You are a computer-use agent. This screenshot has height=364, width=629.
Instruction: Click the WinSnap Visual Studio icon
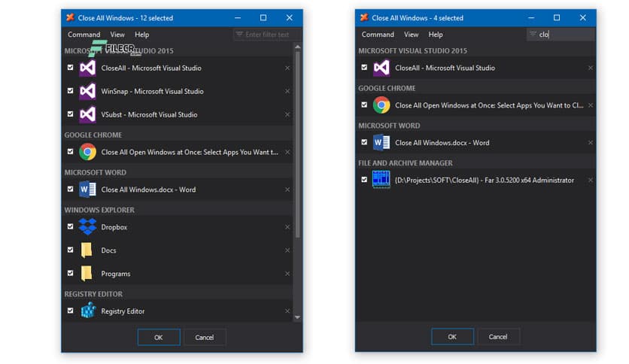87,91
